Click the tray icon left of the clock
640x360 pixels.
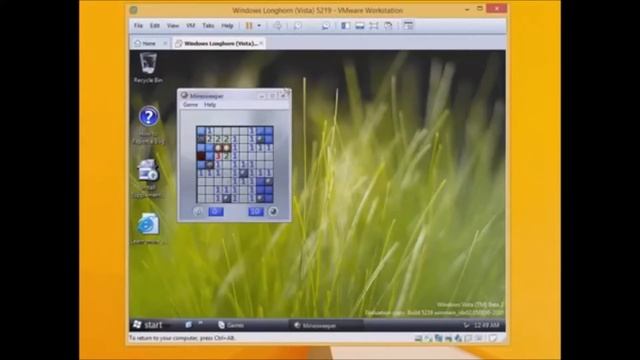pyautogui.click(x=467, y=325)
